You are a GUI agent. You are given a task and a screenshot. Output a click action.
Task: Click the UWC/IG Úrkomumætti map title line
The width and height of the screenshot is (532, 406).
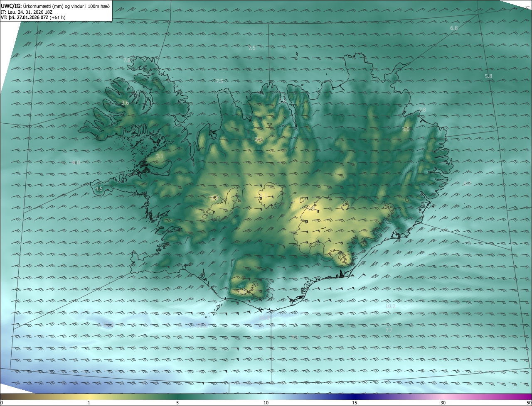(x=55, y=6)
